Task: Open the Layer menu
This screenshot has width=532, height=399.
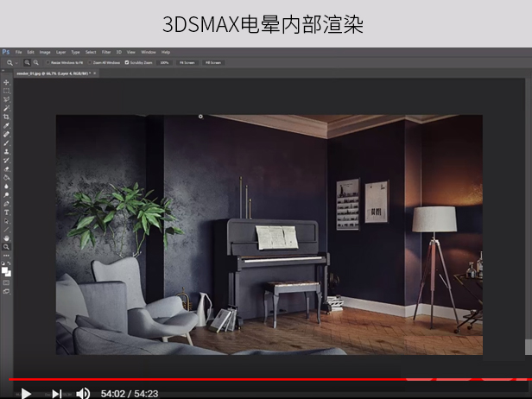Action: [59, 52]
